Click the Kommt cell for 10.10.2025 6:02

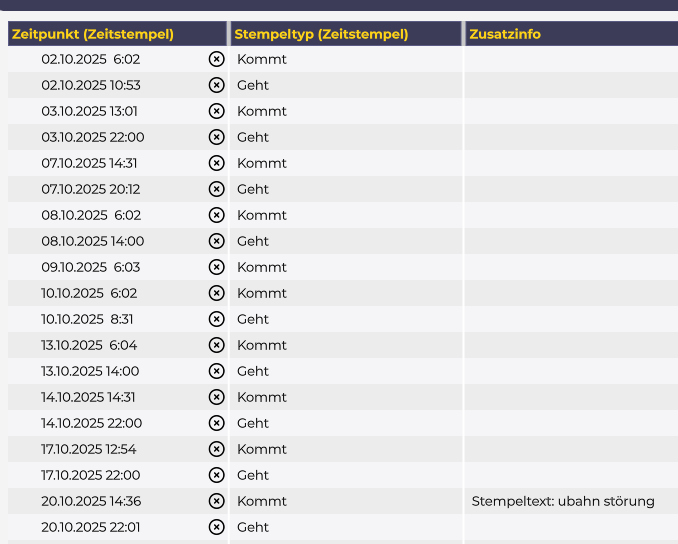coord(262,293)
